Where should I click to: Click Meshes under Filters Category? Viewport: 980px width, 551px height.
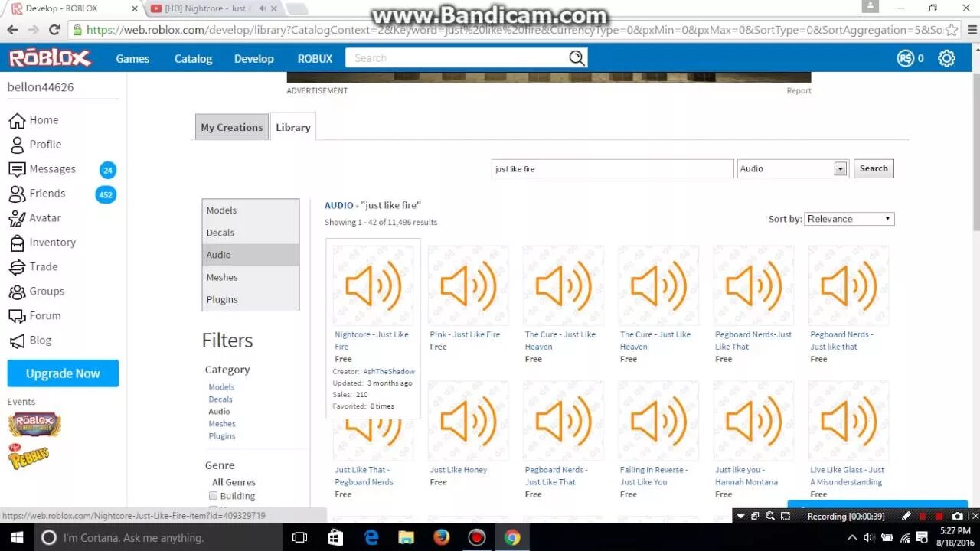[x=222, y=424]
